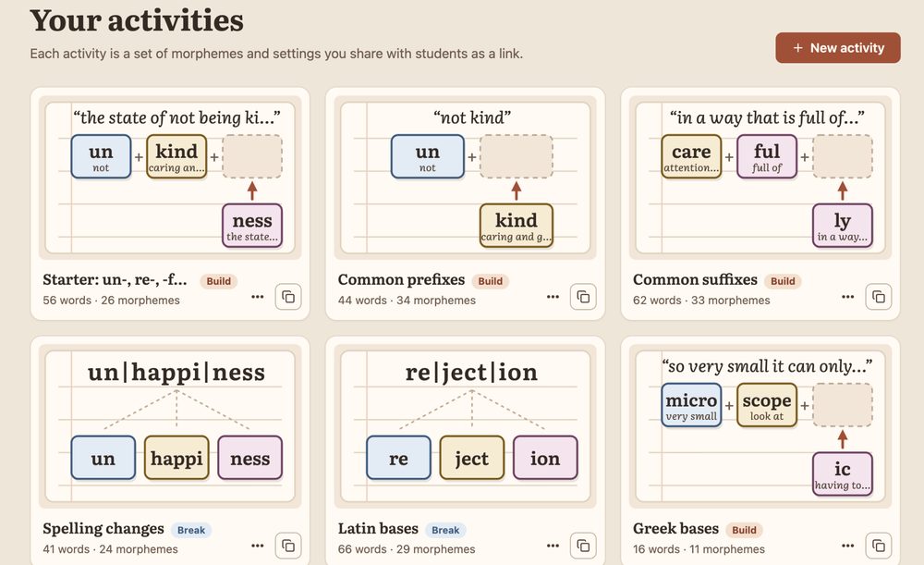Open the Spelling changes activity title
The height and width of the screenshot is (565, 924).
point(103,528)
